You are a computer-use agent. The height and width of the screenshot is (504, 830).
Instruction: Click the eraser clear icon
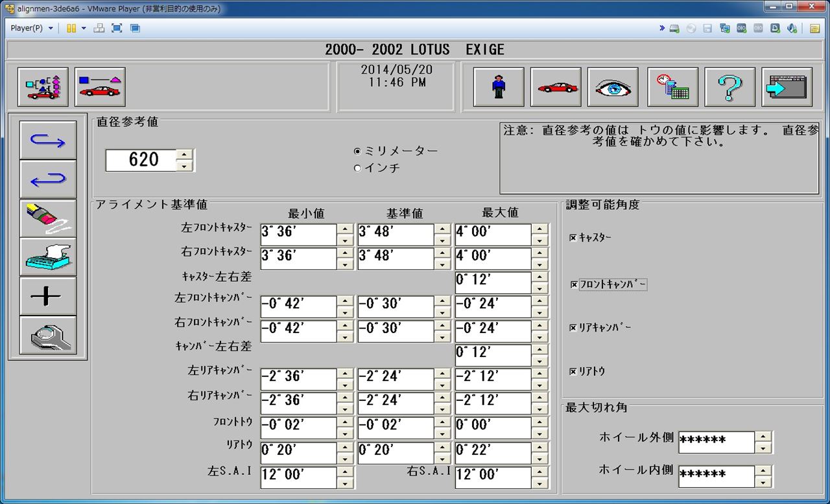(x=48, y=218)
